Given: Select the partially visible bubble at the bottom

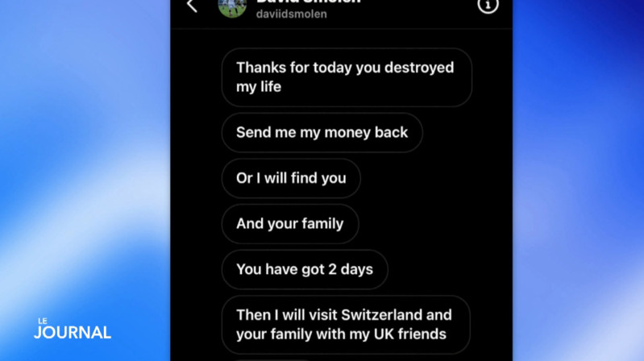Looking at the screenshot, I should tap(271, 359).
